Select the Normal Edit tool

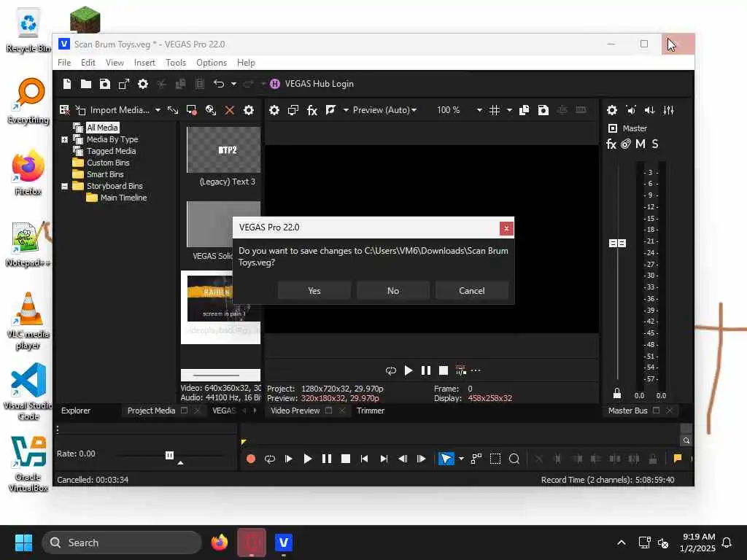coord(446,459)
